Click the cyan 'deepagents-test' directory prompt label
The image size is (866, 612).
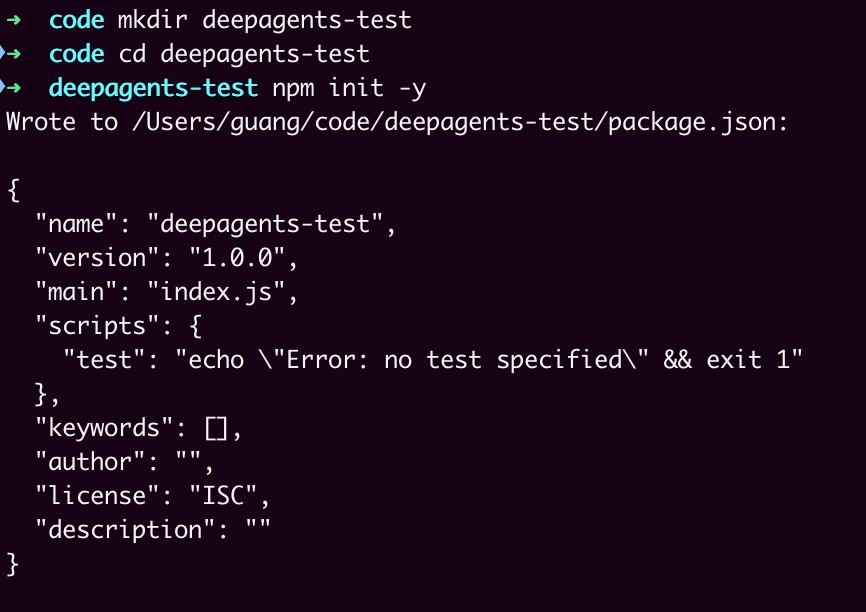pyautogui.click(x=153, y=88)
